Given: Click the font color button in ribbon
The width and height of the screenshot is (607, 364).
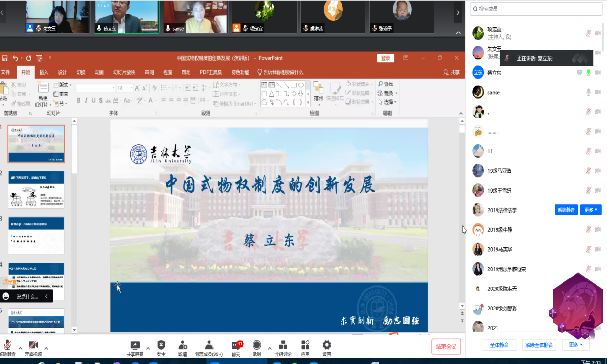Looking at the screenshot, I should [150, 101].
